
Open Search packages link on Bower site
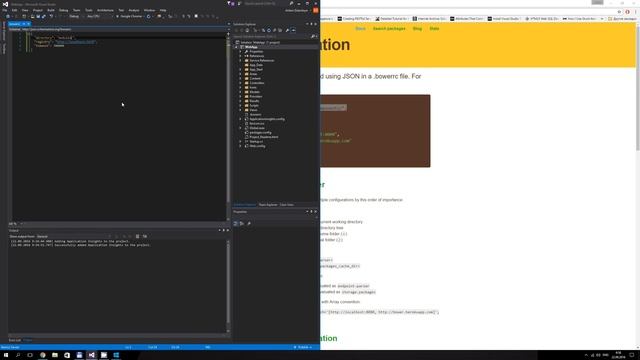coord(389,29)
